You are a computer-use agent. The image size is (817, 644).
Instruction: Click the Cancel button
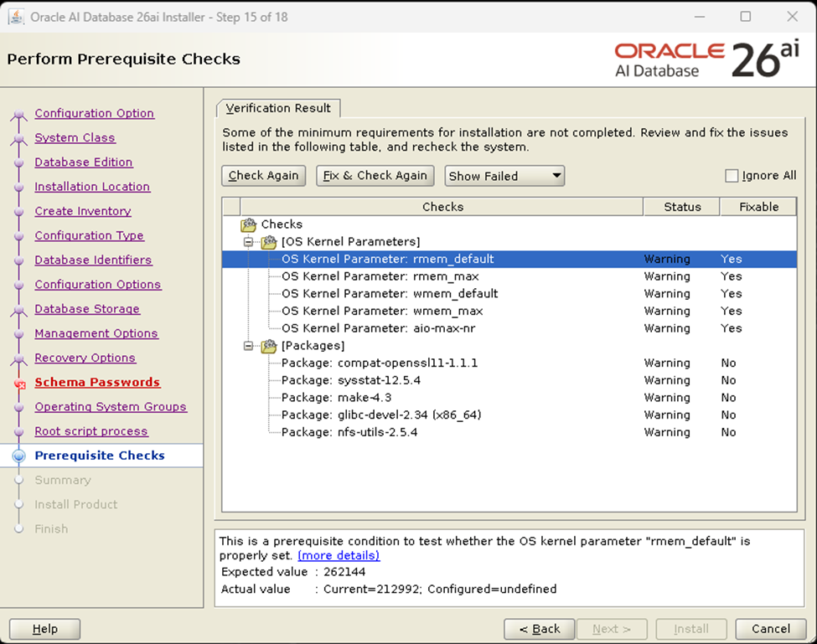point(771,629)
